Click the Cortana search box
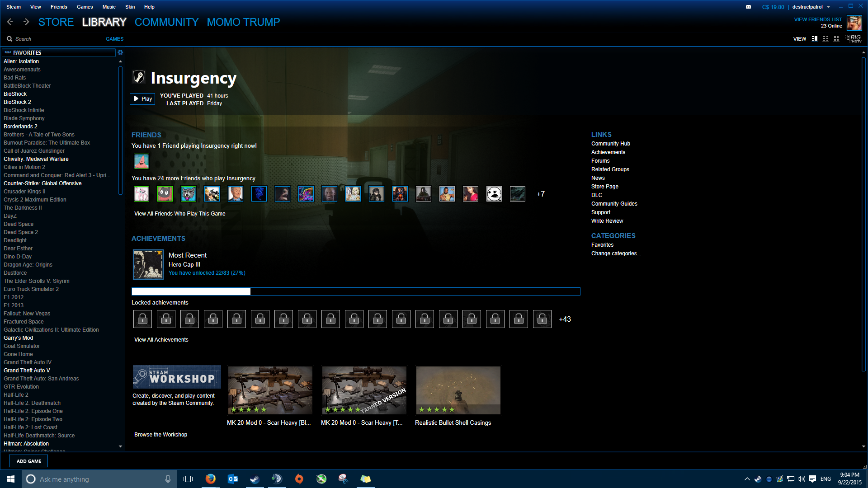The image size is (868, 488). coord(99,479)
